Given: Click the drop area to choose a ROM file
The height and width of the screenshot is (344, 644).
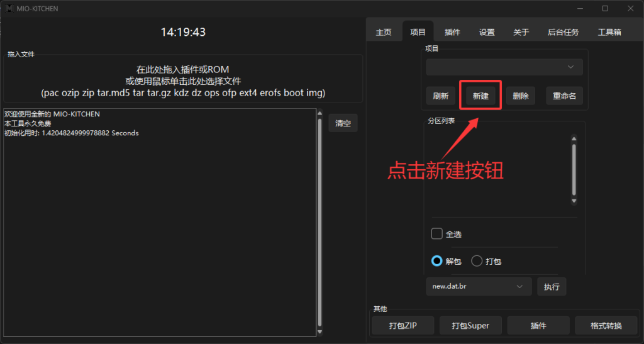Looking at the screenshot, I should point(183,81).
